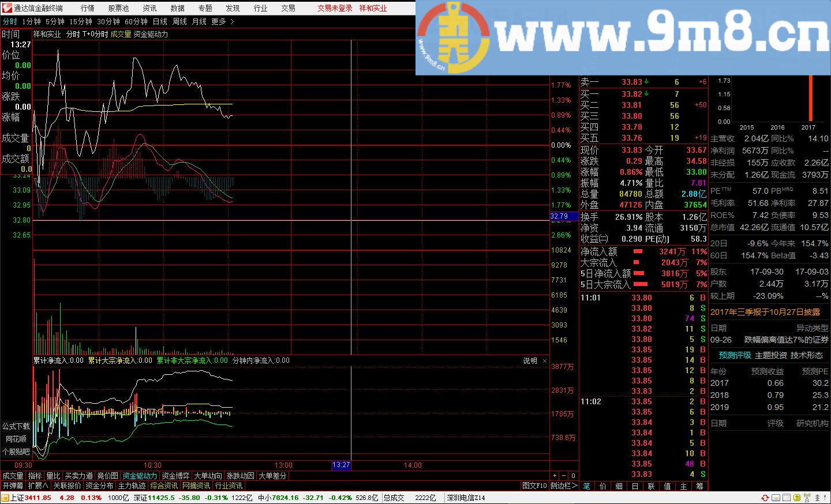The width and height of the screenshot is (831, 504).
Task: Click the 公式下载 sidebar link
Action: (x=16, y=426)
